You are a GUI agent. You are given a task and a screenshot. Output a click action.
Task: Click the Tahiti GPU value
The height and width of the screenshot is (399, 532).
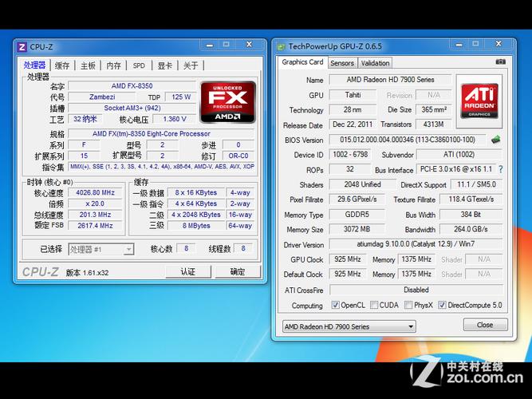(353, 95)
